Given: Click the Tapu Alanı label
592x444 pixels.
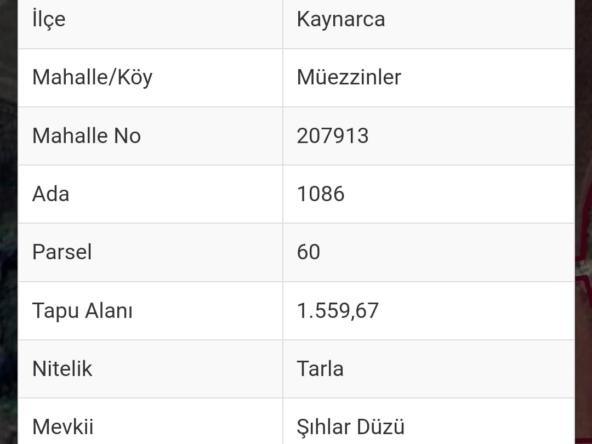Looking at the screenshot, I should [82, 311].
